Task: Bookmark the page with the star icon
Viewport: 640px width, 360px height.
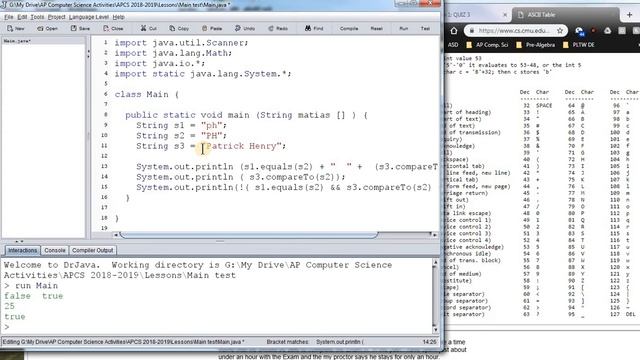Action: pyautogui.click(x=560, y=31)
